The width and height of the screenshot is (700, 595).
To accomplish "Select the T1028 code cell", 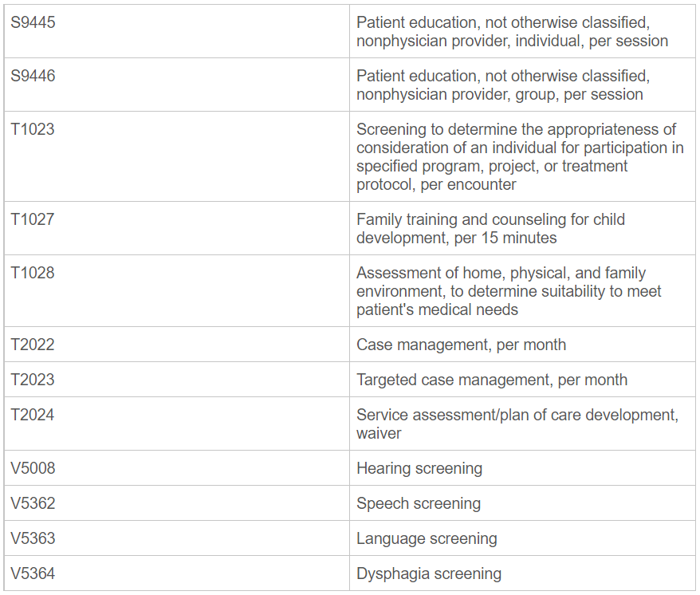I will click(33, 274).
